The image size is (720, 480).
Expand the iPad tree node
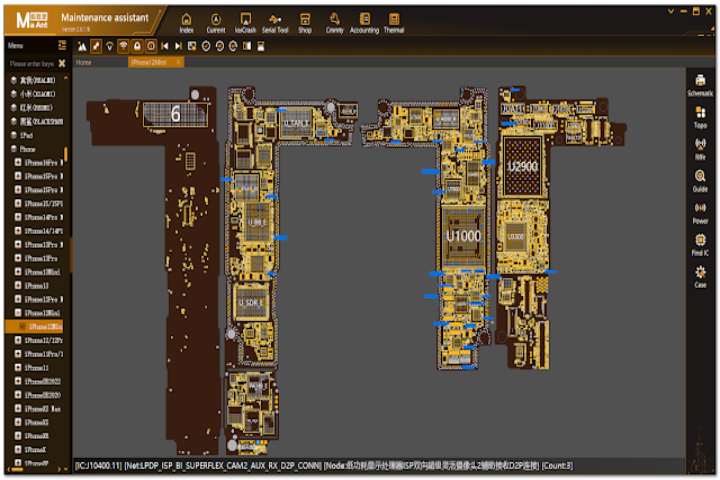tap(13, 133)
